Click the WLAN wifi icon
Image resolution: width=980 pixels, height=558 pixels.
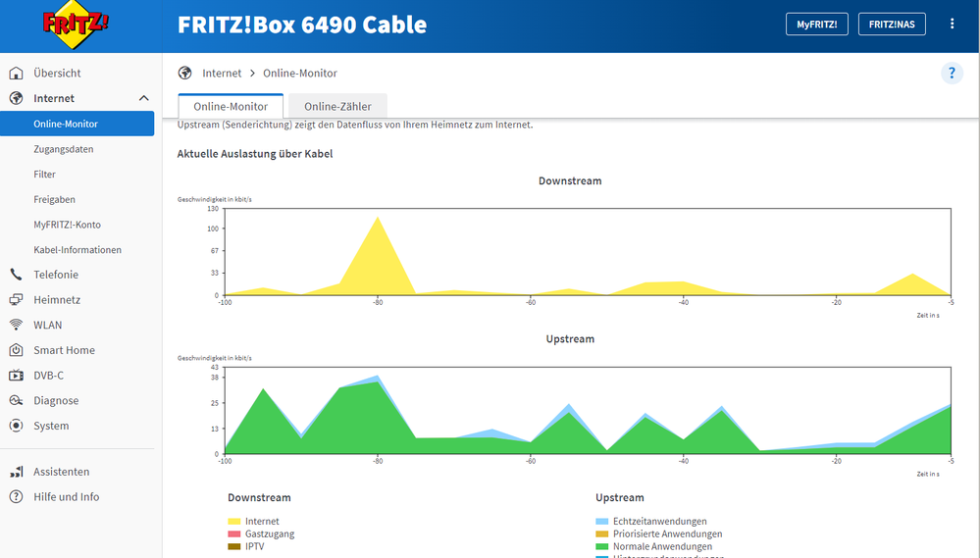[17, 325]
